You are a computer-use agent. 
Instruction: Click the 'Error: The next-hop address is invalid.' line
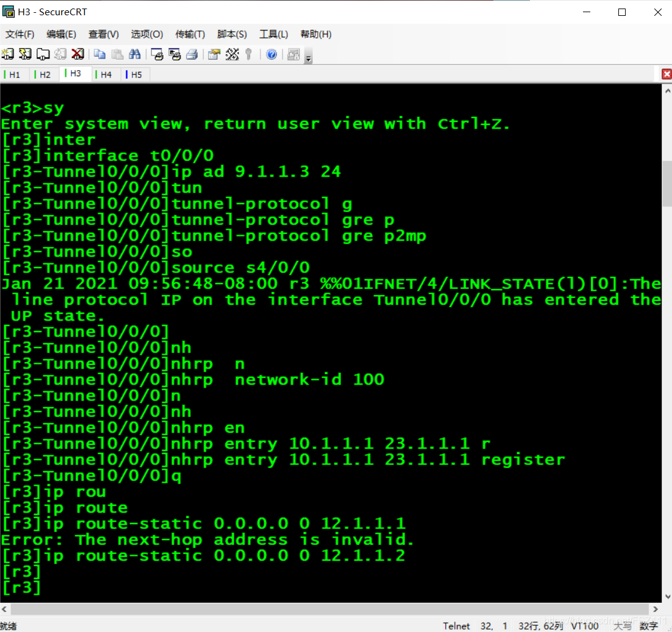pos(207,540)
